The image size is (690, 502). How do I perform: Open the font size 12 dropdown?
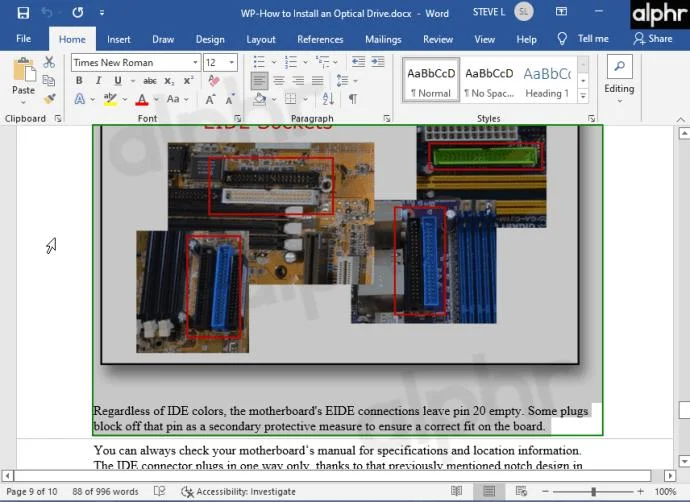pos(231,62)
